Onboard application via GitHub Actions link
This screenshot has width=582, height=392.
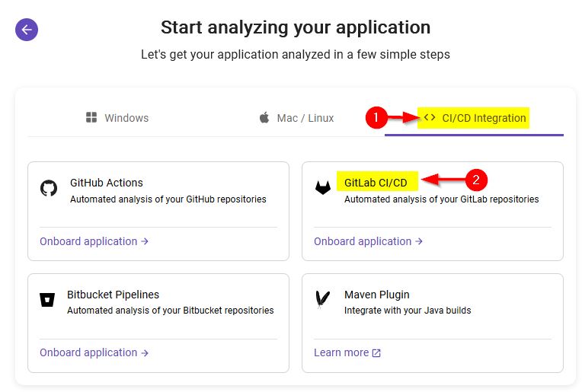coord(94,241)
